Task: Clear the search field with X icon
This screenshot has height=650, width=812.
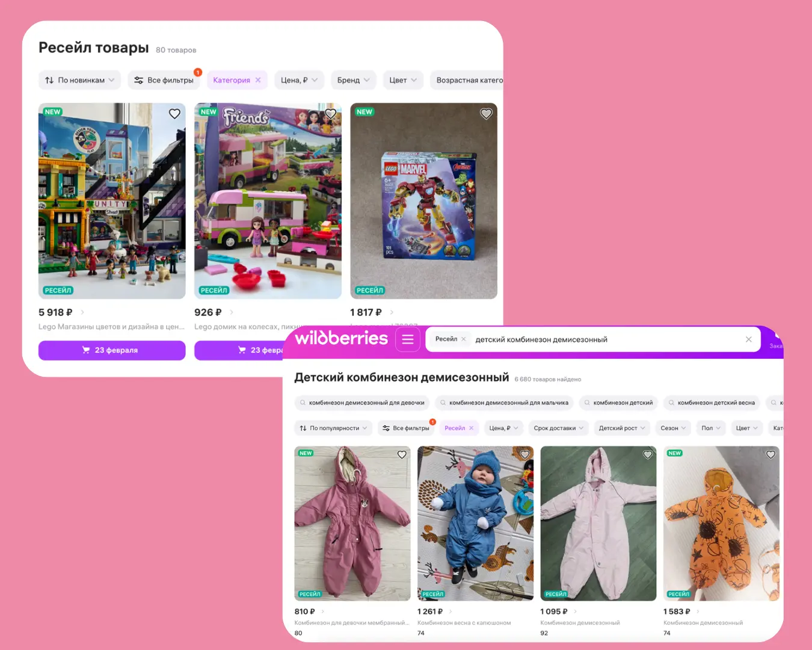Action: 748,339
